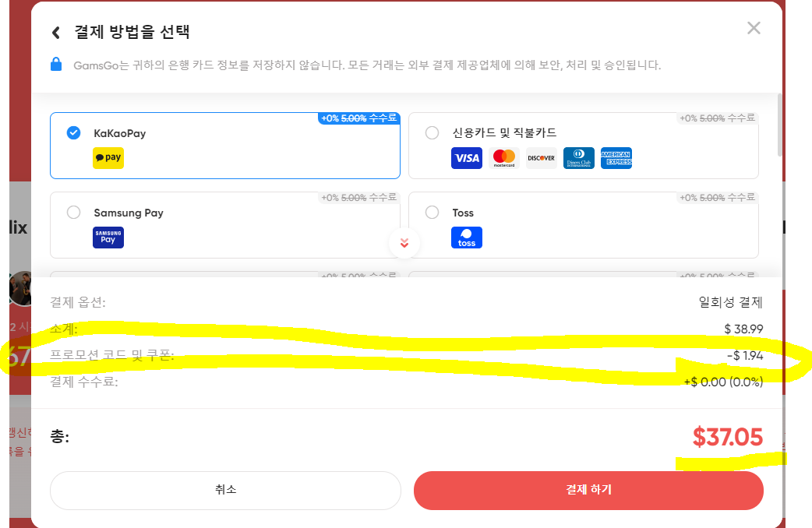Click the payment methods list scrollbar
812x528 pixels.
[779, 125]
